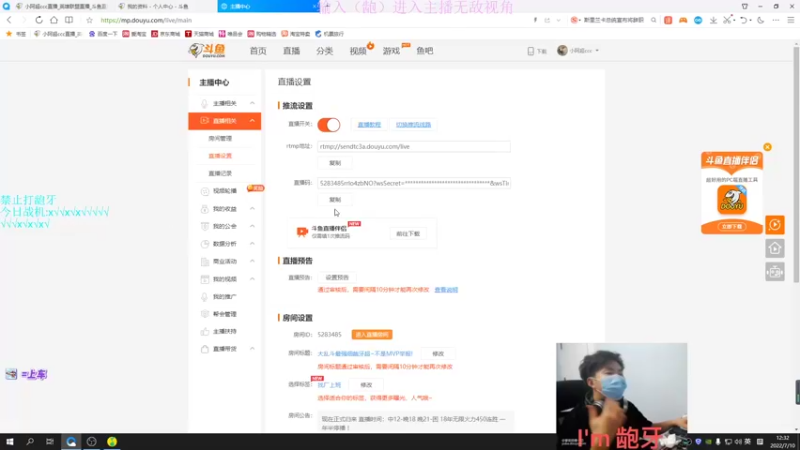Open 房间管理 in the sidebar
Viewport: 800px width, 450px height.
click(220, 138)
